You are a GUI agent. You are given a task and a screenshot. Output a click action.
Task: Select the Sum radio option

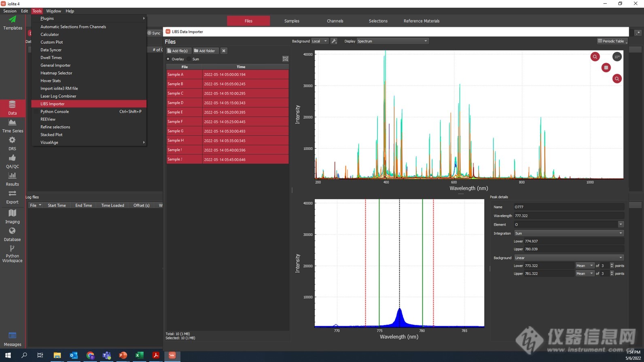coord(193,59)
